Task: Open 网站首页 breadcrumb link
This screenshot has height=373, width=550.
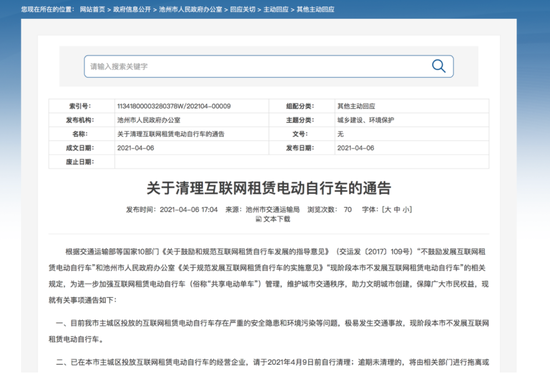Action: [92, 9]
